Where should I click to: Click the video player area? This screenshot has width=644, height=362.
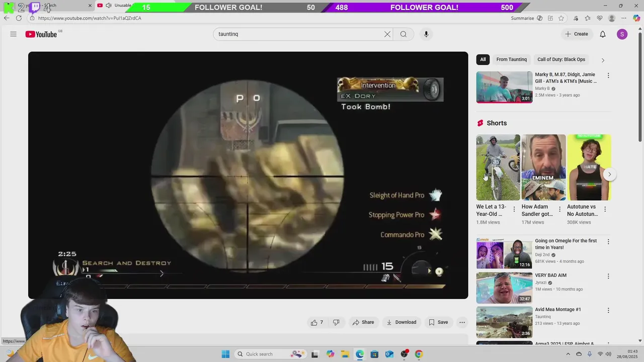coord(248,175)
